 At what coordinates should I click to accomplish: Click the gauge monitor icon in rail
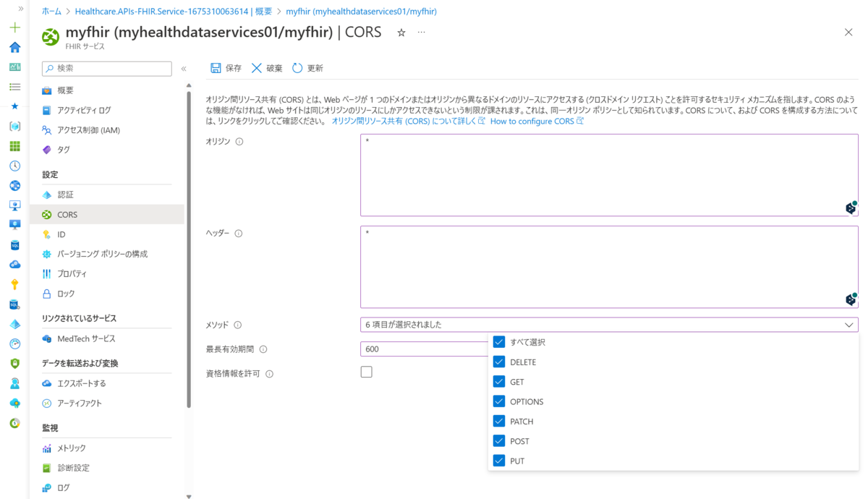14,344
